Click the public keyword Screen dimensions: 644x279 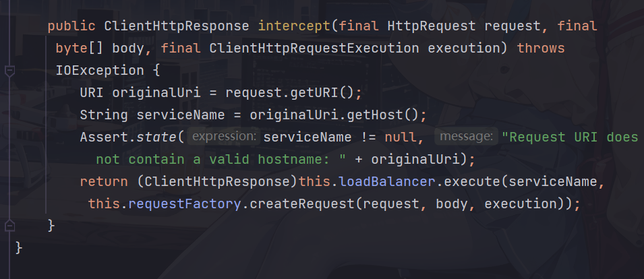tap(71, 26)
